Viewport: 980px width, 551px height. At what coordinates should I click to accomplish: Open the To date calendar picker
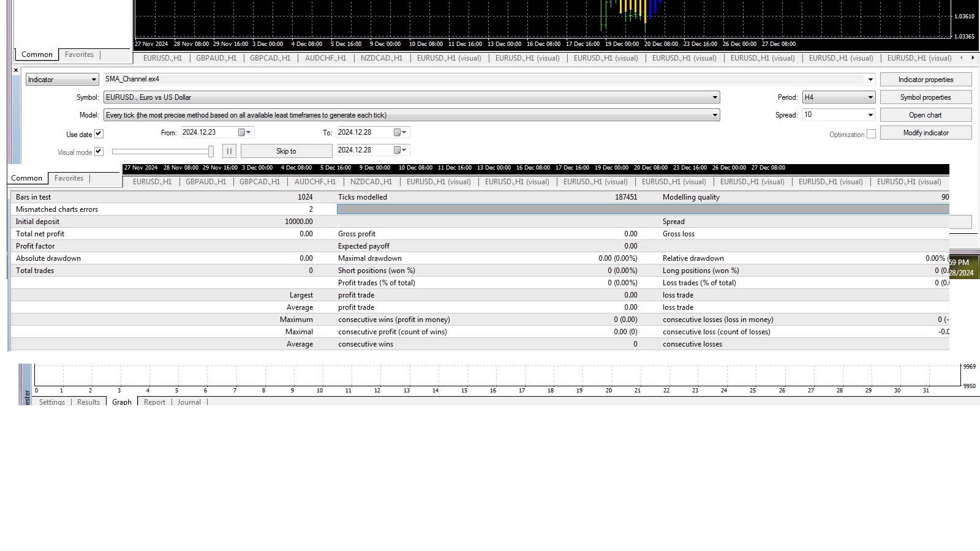click(400, 132)
